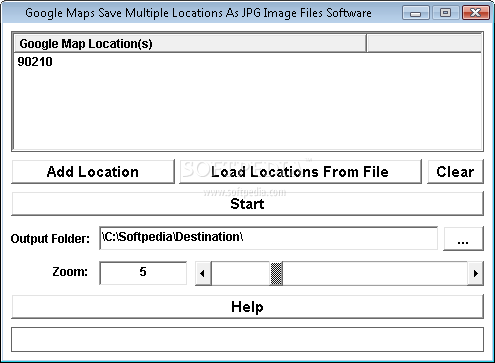Click the Add Location button
Viewport: 495px width, 363px height.
click(x=93, y=172)
